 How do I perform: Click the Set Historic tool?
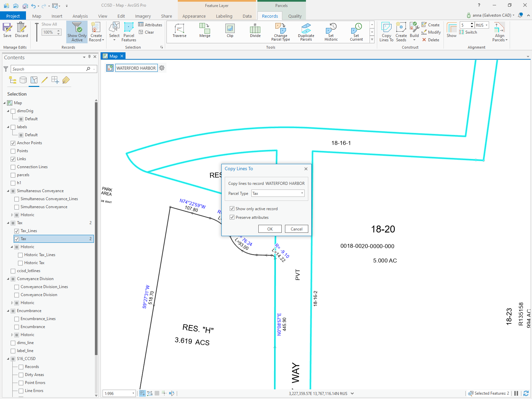coord(331,32)
